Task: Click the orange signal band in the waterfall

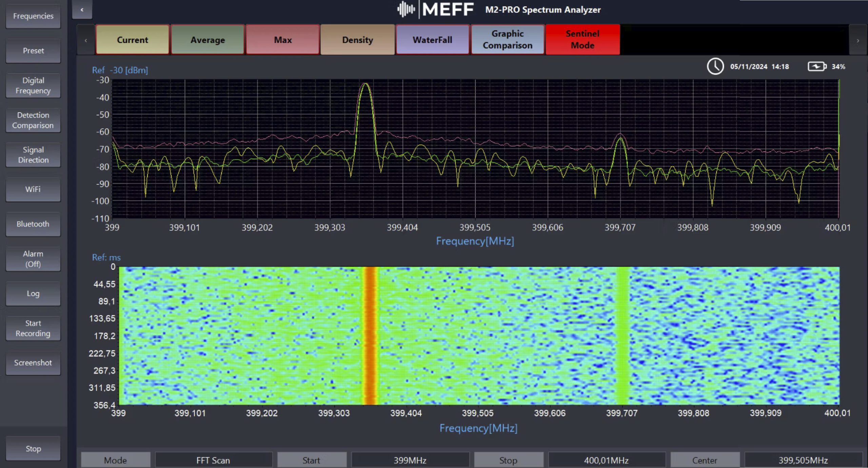Action: click(x=370, y=336)
